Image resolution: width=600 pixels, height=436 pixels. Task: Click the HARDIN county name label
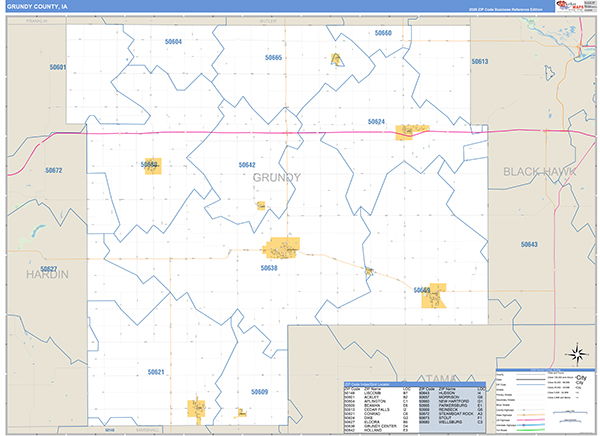(x=47, y=274)
